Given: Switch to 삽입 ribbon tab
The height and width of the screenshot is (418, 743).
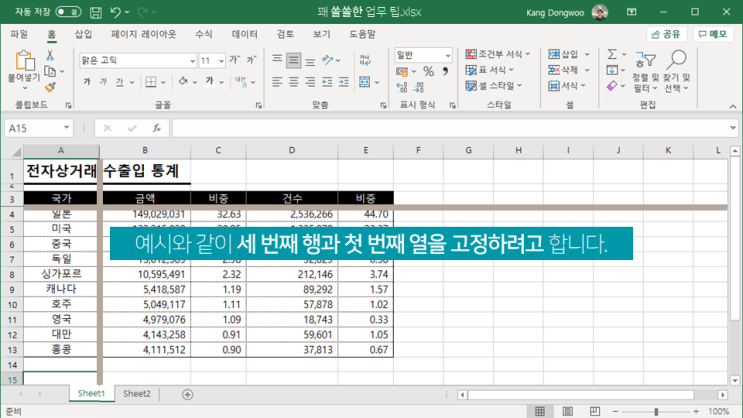Looking at the screenshot, I should tap(83, 34).
